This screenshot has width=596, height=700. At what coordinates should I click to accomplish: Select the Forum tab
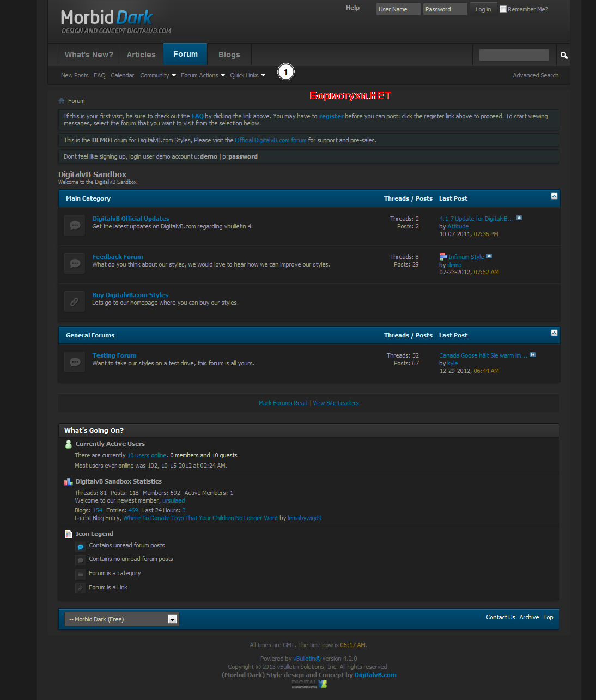(x=185, y=54)
